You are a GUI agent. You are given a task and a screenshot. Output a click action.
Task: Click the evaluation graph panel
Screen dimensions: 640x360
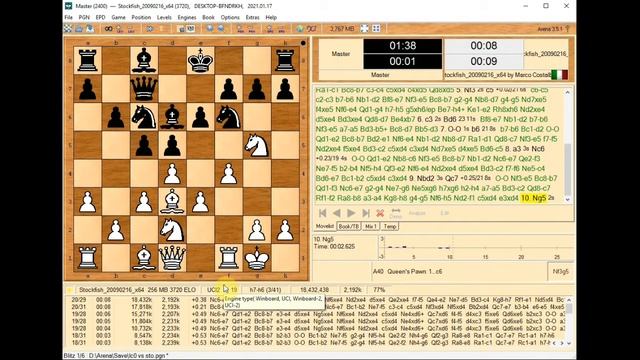click(476, 247)
